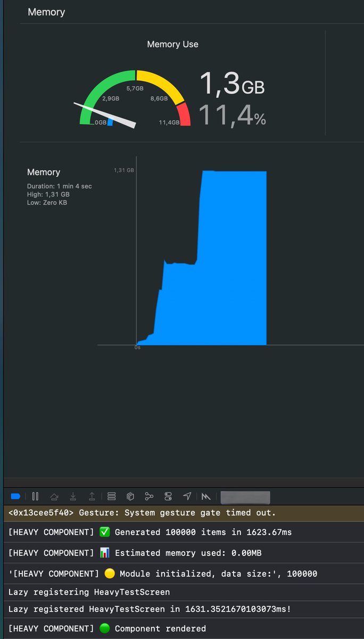This screenshot has height=639, width=364.
Task: Click the Simulate Location arrow icon
Action: pyautogui.click(x=187, y=496)
